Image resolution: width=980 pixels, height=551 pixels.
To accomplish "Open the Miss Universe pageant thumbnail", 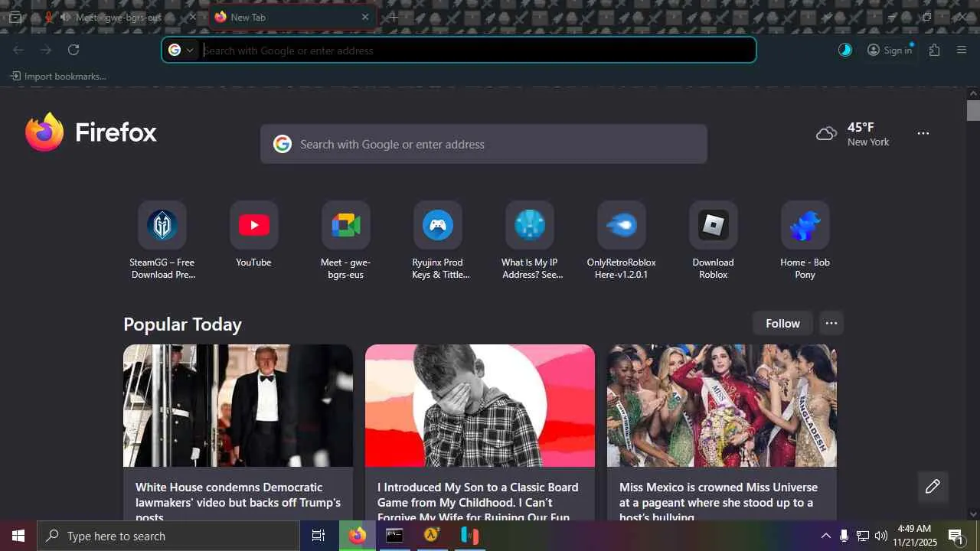I will [x=722, y=406].
